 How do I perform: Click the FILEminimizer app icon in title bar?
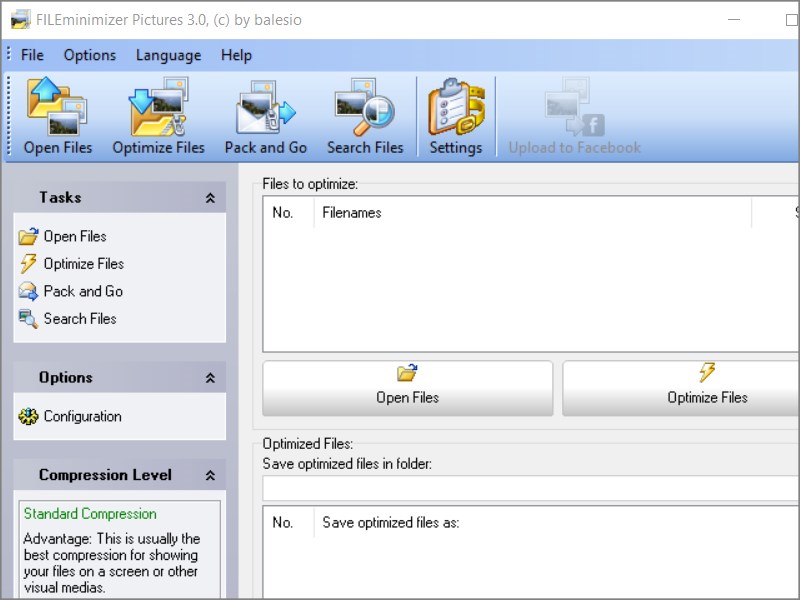point(21,20)
